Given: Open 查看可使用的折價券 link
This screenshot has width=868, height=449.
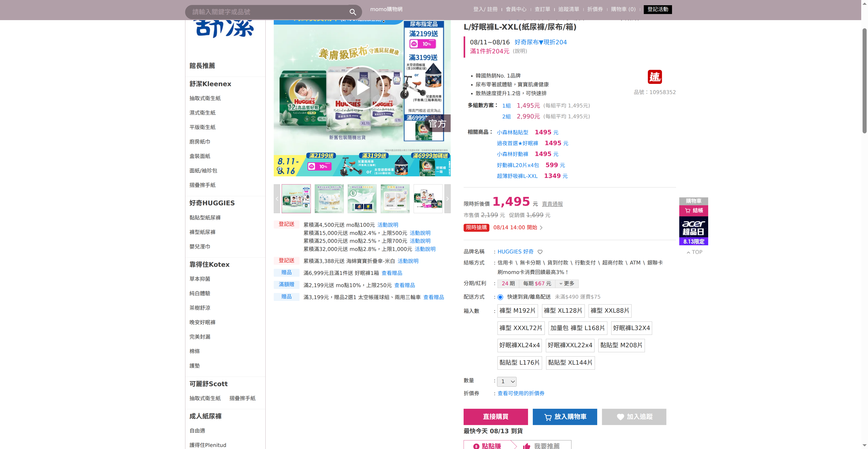Looking at the screenshot, I should (x=521, y=393).
